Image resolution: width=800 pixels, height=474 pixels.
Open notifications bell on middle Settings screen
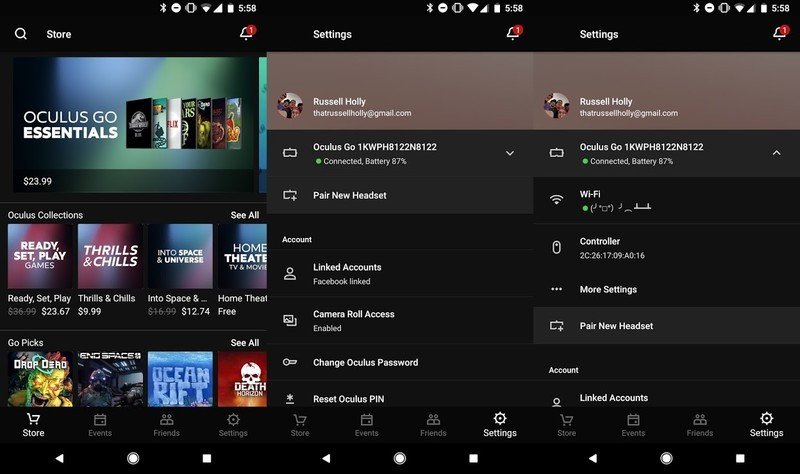point(514,33)
